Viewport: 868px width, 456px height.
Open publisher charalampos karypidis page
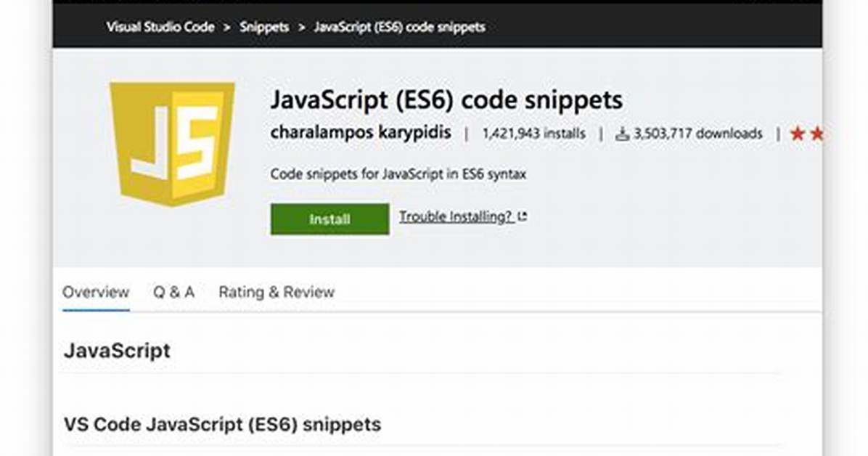coord(361,133)
